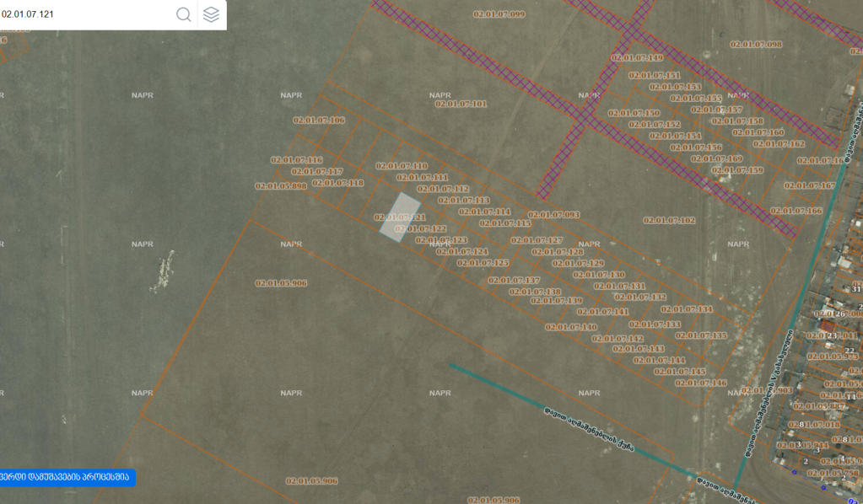Click parcel label 02.01.07.113

464,201
